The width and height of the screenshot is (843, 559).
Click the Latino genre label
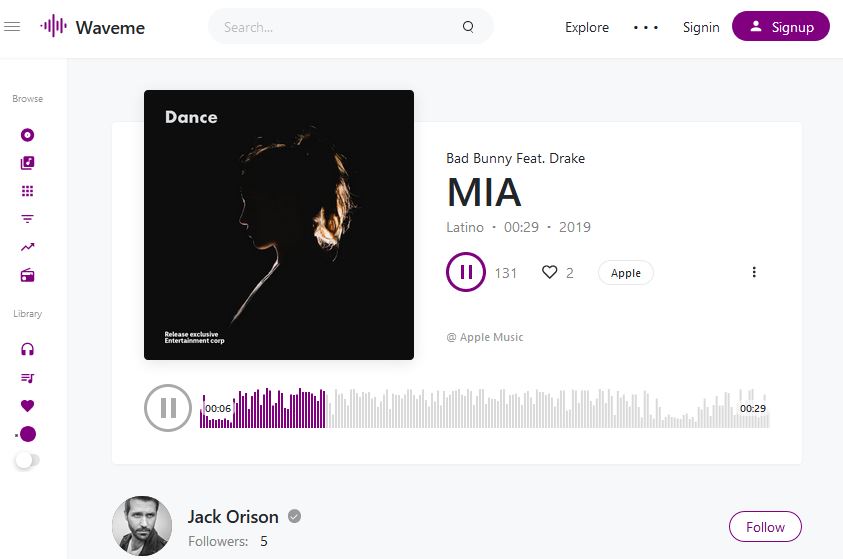465,227
